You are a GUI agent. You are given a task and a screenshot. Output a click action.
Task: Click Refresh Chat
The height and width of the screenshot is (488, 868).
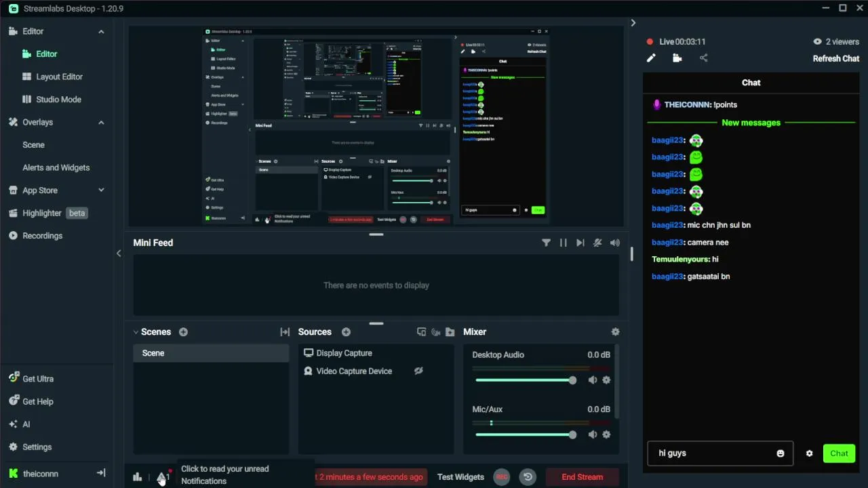coord(836,58)
